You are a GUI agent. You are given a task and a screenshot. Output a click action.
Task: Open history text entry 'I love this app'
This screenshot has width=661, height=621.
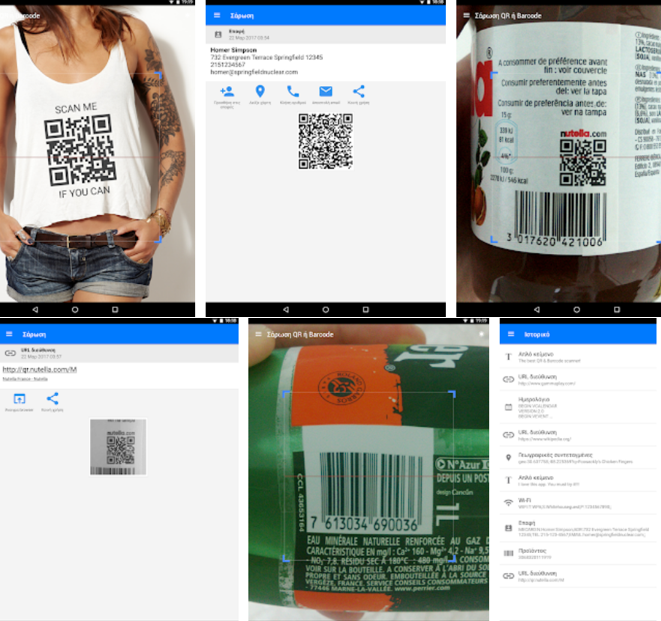click(x=578, y=481)
